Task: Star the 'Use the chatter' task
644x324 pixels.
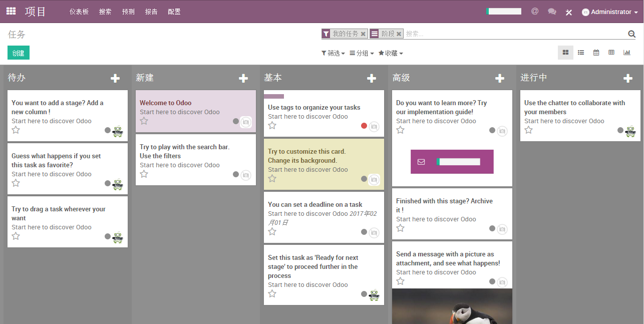Action: 528,130
